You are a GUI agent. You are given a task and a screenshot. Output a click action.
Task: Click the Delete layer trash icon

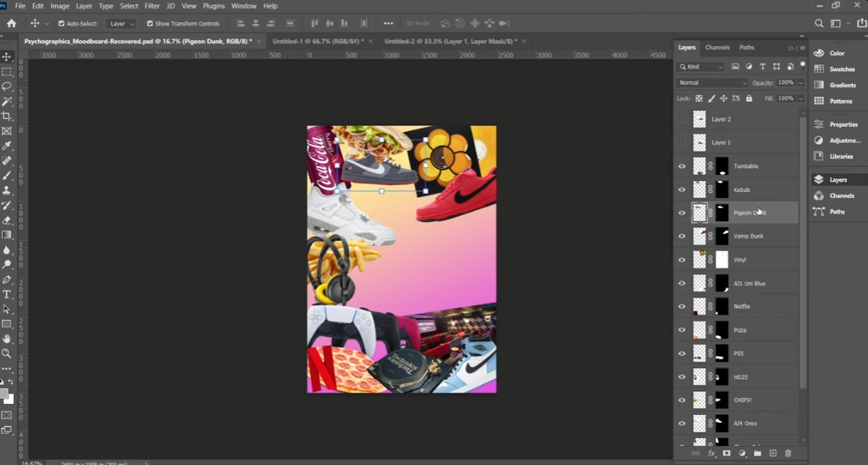tap(789, 453)
